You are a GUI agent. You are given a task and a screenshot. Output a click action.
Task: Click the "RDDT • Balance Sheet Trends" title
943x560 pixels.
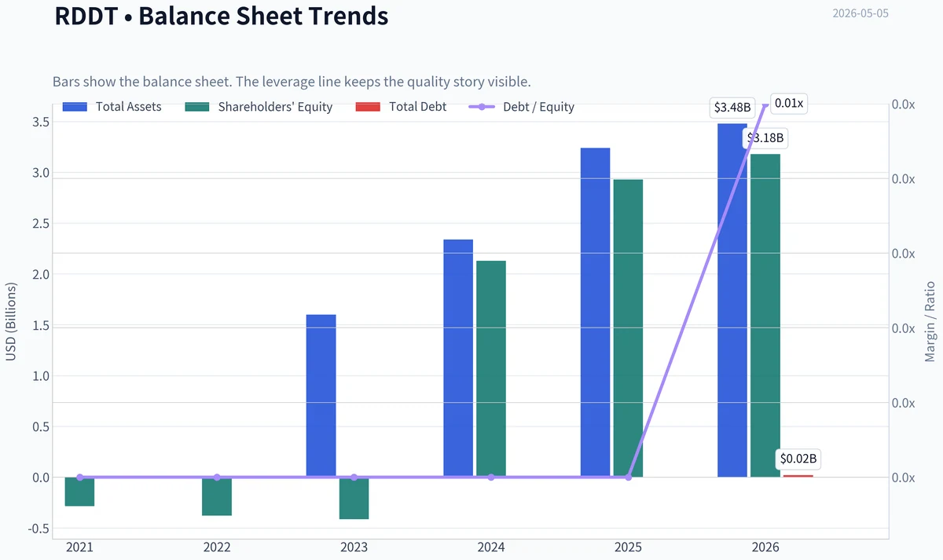tap(222, 16)
